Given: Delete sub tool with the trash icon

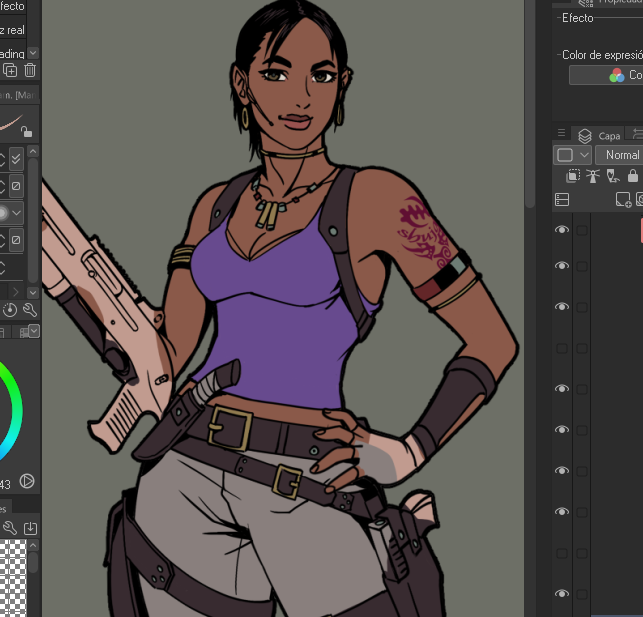Looking at the screenshot, I should [x=30, y=70].
